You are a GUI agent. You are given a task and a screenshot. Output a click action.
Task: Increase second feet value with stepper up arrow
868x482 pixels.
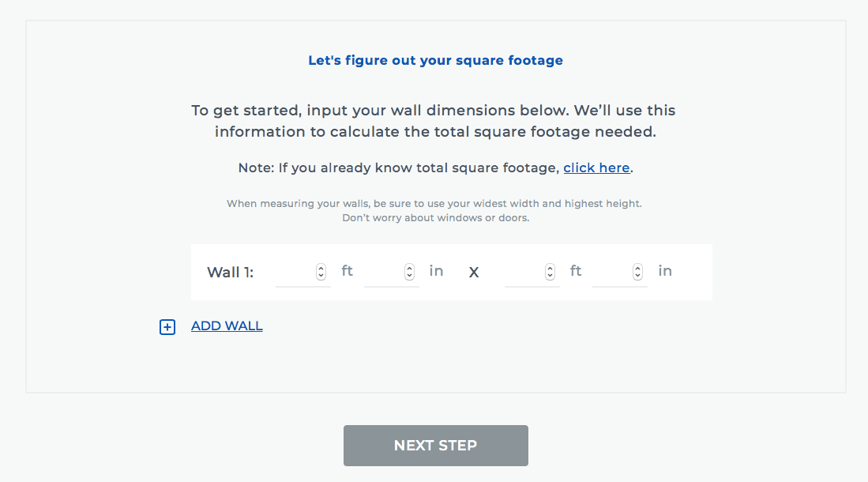(x=550, y=268)
